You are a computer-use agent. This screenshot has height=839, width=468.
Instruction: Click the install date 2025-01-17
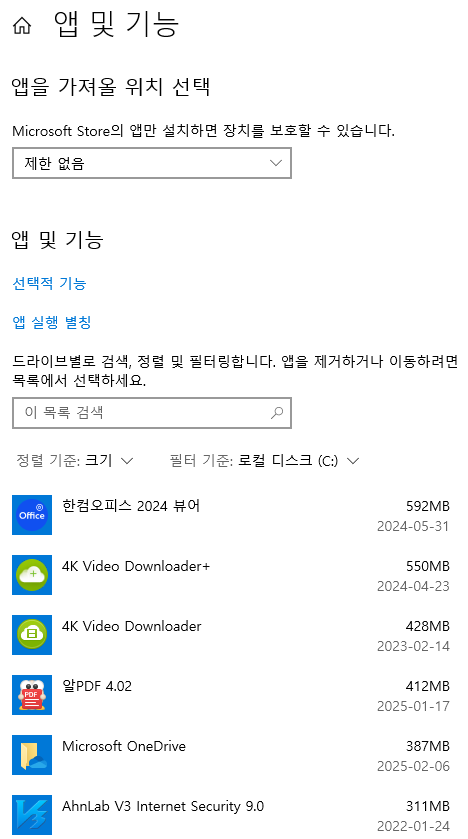[x=413, y=706]
